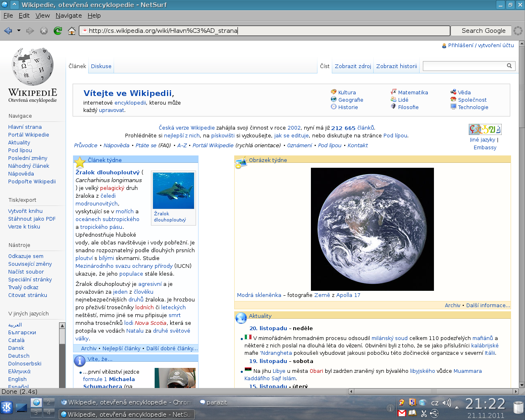This screenshot has width=525, height=420.
Task: Expand hidden system tray icons arrow
Action: coord(457,408)
